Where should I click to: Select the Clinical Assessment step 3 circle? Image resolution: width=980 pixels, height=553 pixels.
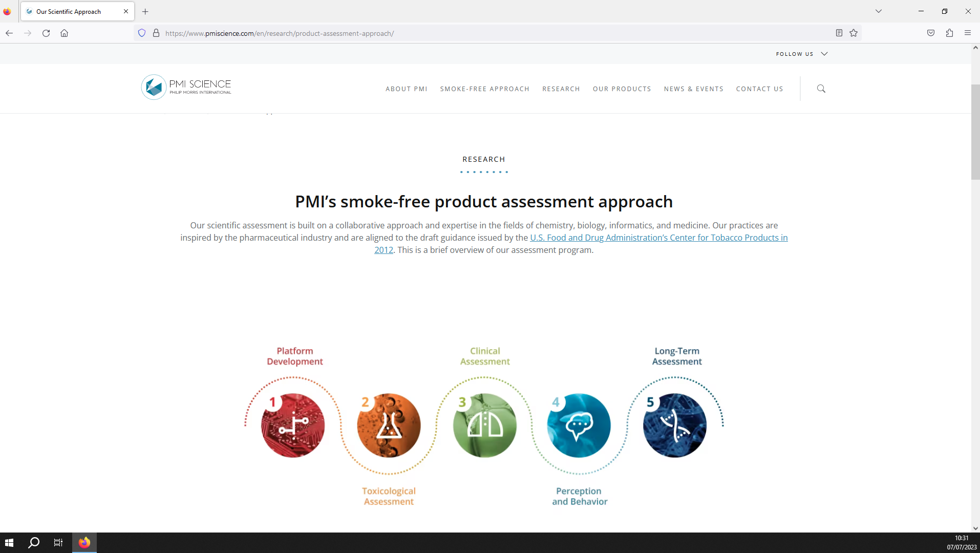[484, 425]
